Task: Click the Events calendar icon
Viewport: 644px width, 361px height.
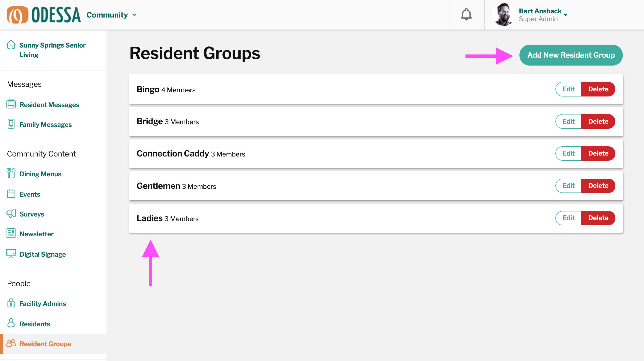Action: [11, 194]
